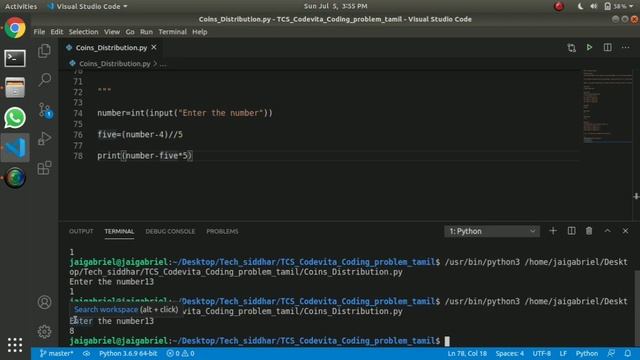Click the remote sync eye icon in status bar
640x360 pixels.
click(x=87, y=353)
